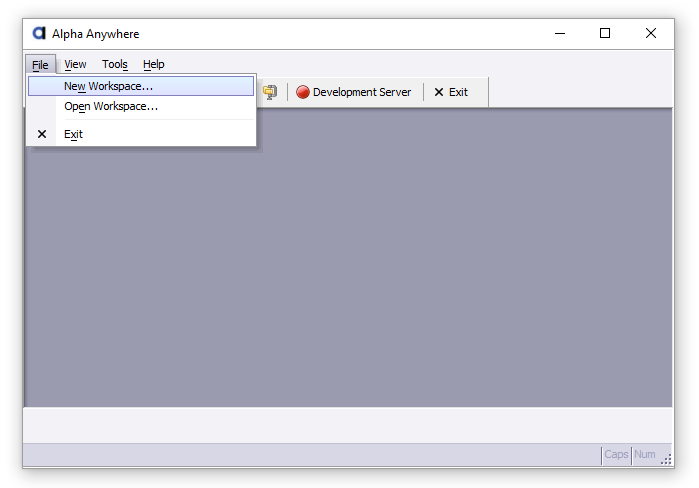This screenshot has height=488, width=699.
Task: Click the Num indicator in the status bar
Action: (645, 455)
